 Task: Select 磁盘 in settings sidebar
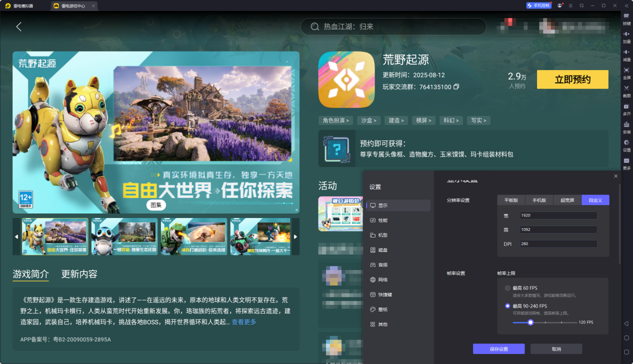click(x=398, y=250)
